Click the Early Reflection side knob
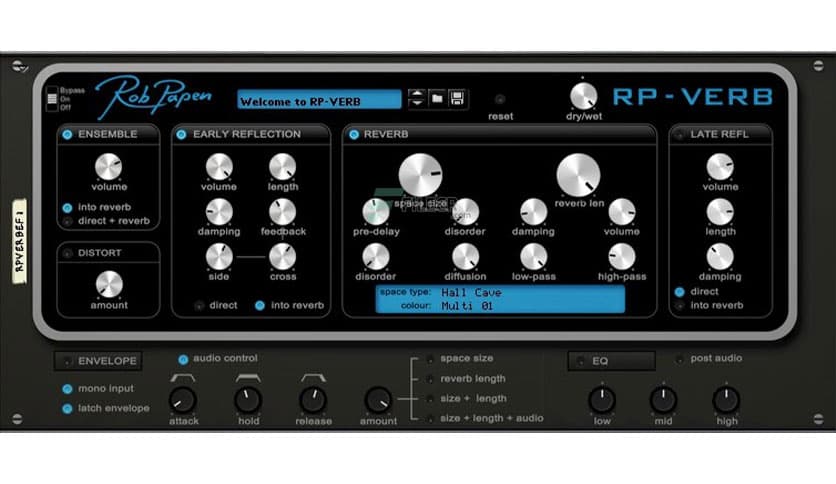 pyautogui.click(x=219, y=256)
